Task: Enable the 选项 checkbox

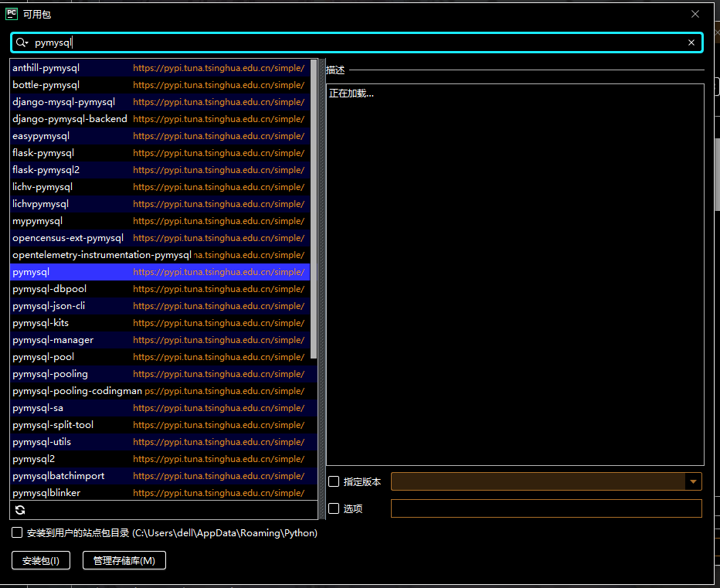Action: [x=334, y=508]
